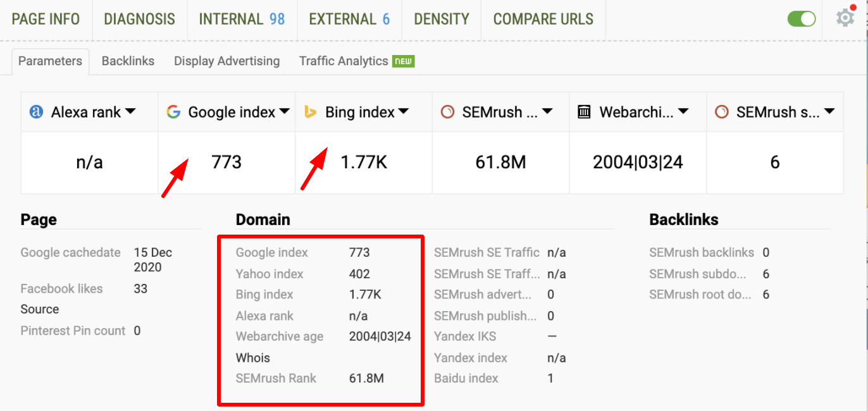Image resolution: width=868 pixels, height=411 pixels.
Task: Click the Bing index value 1.77K in the table
Action: 365,295
